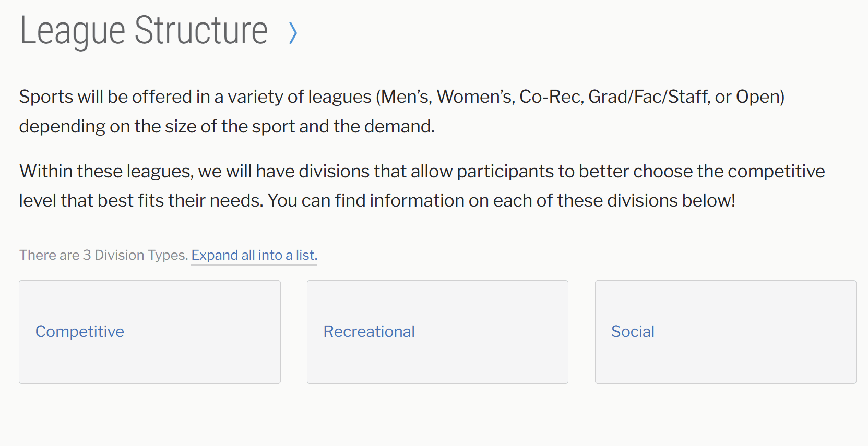Click the 'There are 3 Division Types' text
This screenshot has height=446, width=868.
pos(104,255)
